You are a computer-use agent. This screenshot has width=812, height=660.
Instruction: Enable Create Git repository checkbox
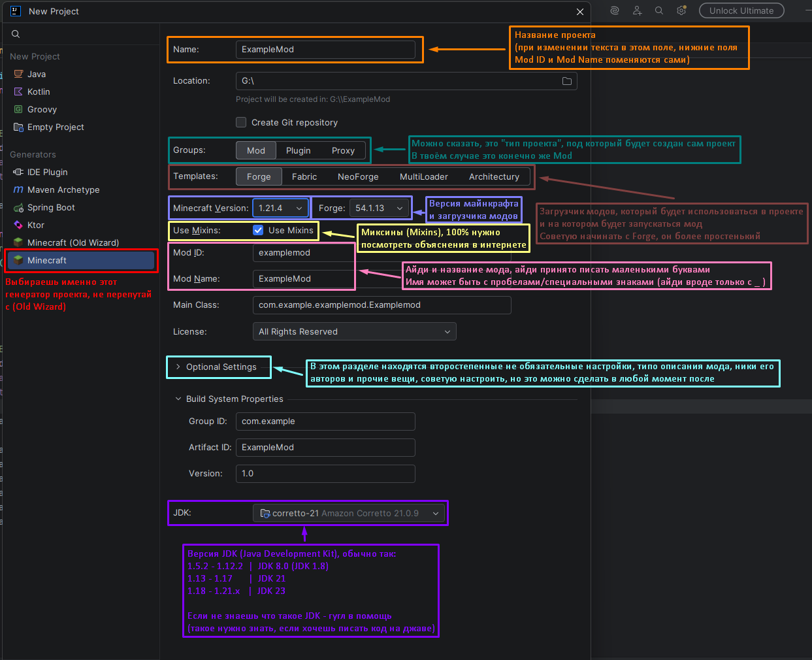pyautogui.click(x=241, y=122)
